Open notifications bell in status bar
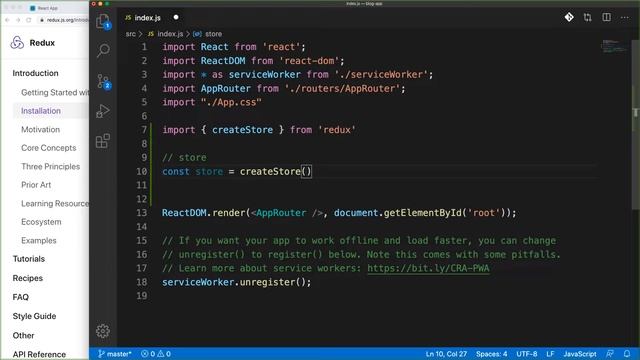Viewport: 640px width, 360px height. (x=627, y=354)
